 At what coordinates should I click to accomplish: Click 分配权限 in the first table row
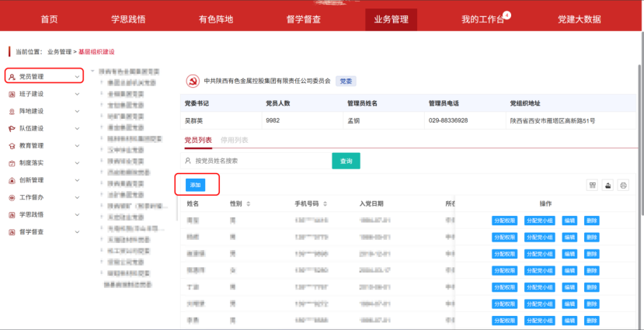pos(504,221)
